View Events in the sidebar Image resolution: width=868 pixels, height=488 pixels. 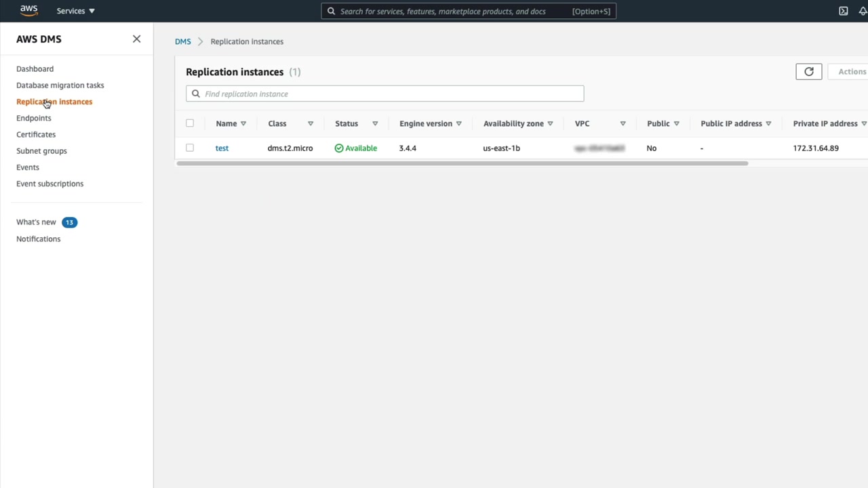tap(28, 167)
